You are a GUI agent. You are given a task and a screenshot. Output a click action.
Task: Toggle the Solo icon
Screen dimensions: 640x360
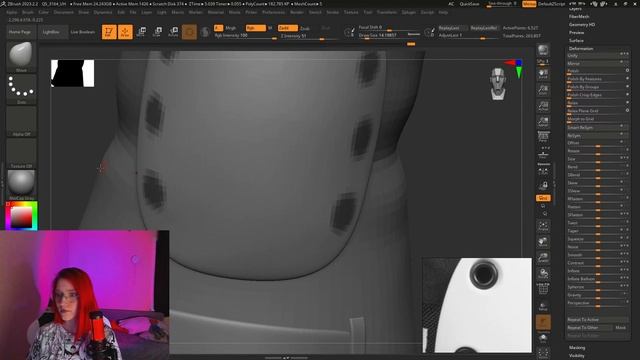pos(543,338)
